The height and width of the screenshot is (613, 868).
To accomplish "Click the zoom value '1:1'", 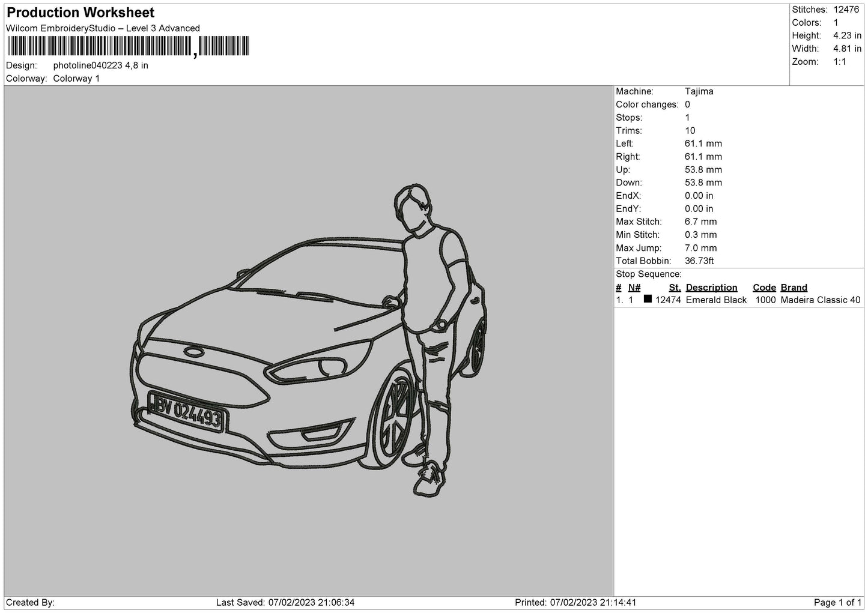I will pos(840,62).
